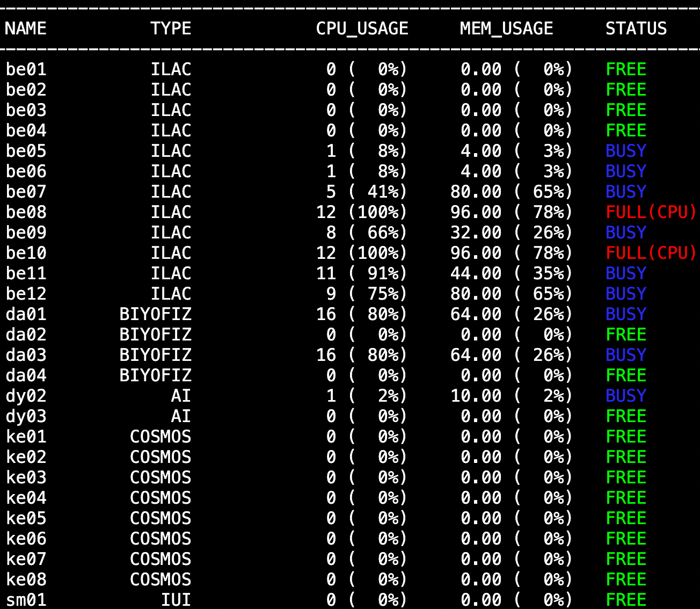This screenshot has width=700, height=609.
Task: Select the AI type for dy02
Action: click(x=181, y=396)
